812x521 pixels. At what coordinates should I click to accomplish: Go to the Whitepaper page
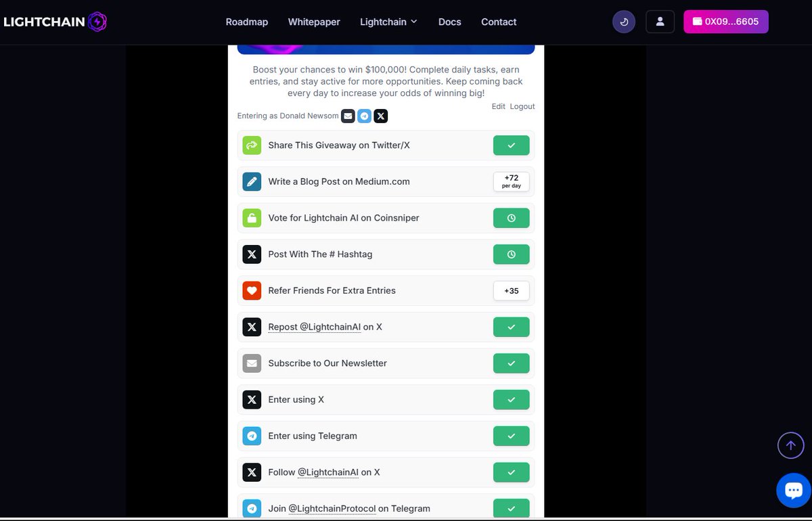pos(314,22)
